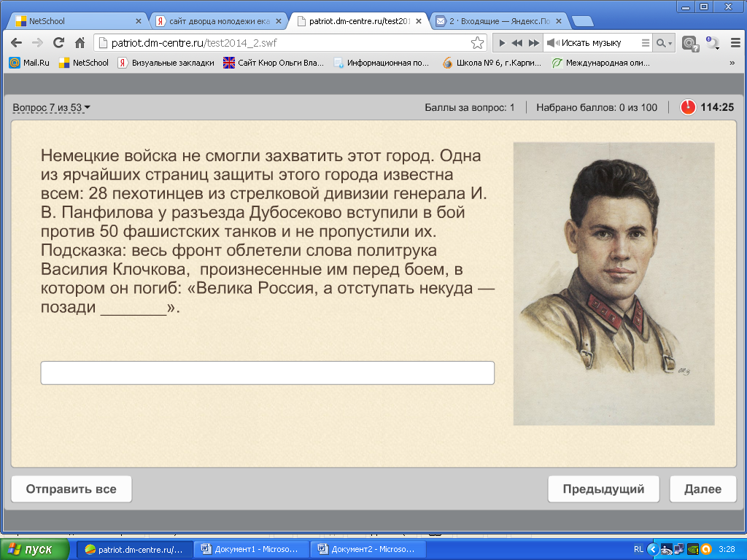
Task: Open the NetSchool bookmark
Action: coord(83,63)
